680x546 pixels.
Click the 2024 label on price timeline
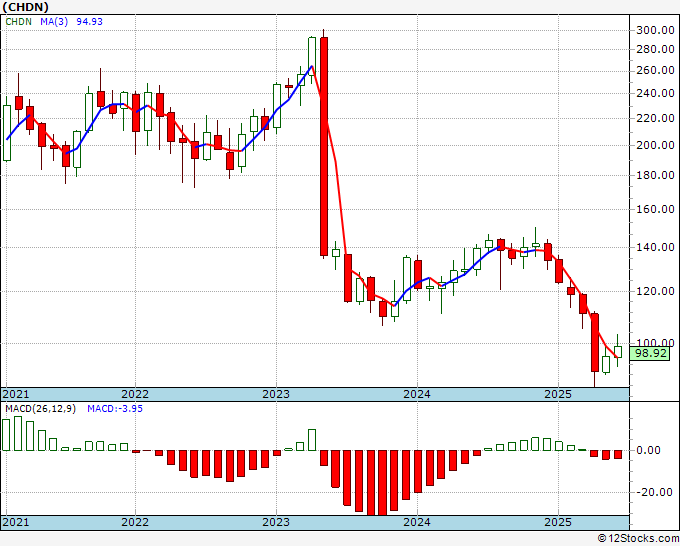point(417,394)
